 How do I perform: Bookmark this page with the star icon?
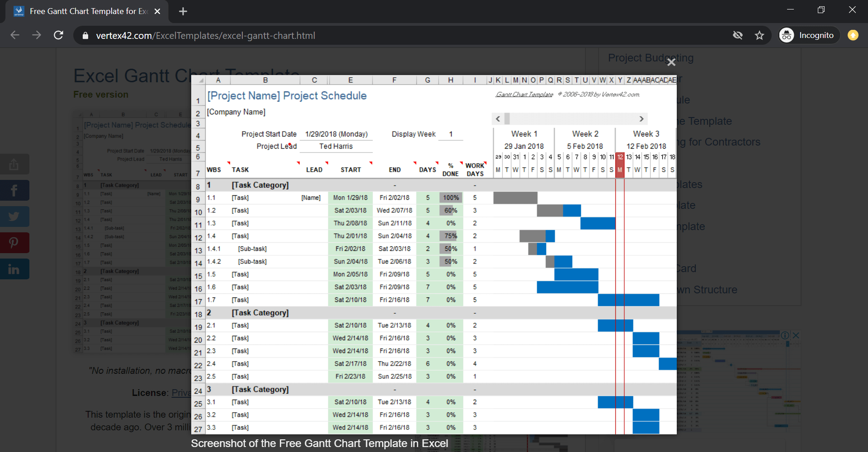[759, 35]
